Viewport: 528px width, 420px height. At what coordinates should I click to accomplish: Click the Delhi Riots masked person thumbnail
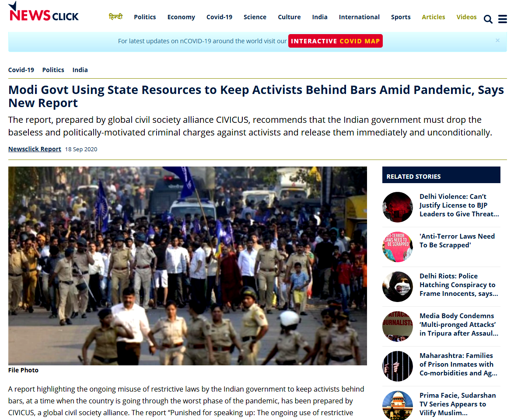[x=398, y=287]
